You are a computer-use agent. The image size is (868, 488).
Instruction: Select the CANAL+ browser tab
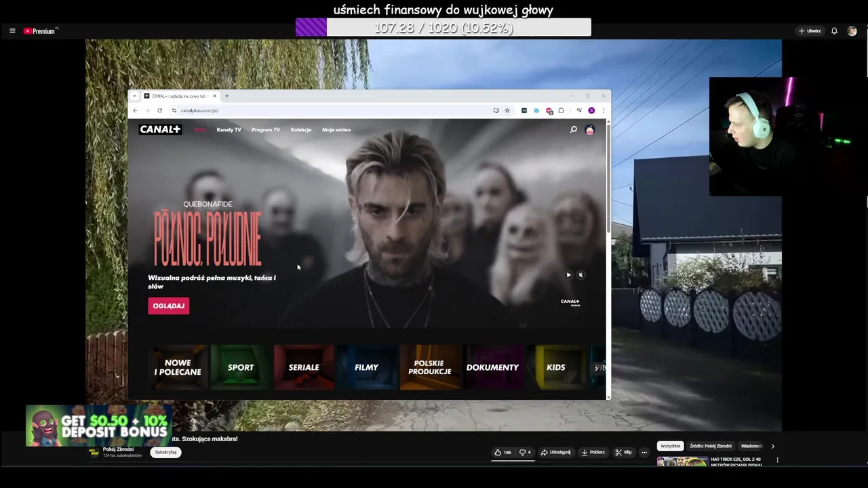(180, 96)
